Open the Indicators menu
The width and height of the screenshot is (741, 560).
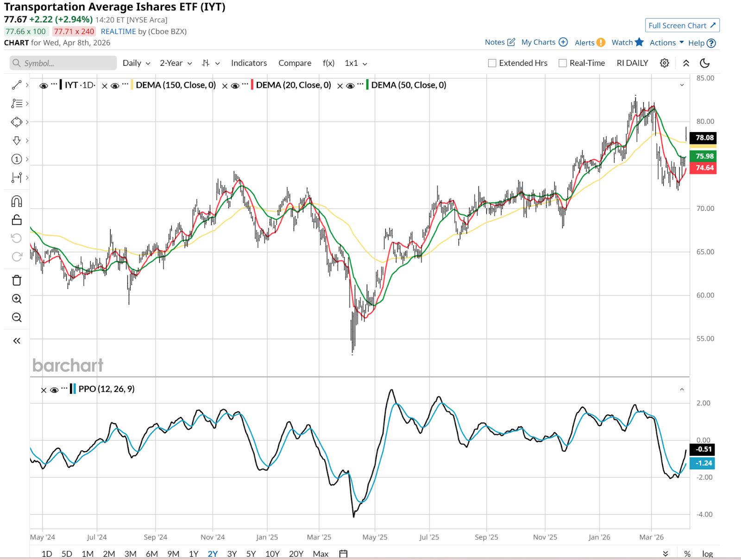pos(249,63)
